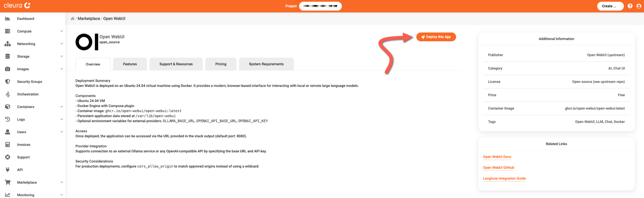Open Invoices from the sidebar

point(23,145)
